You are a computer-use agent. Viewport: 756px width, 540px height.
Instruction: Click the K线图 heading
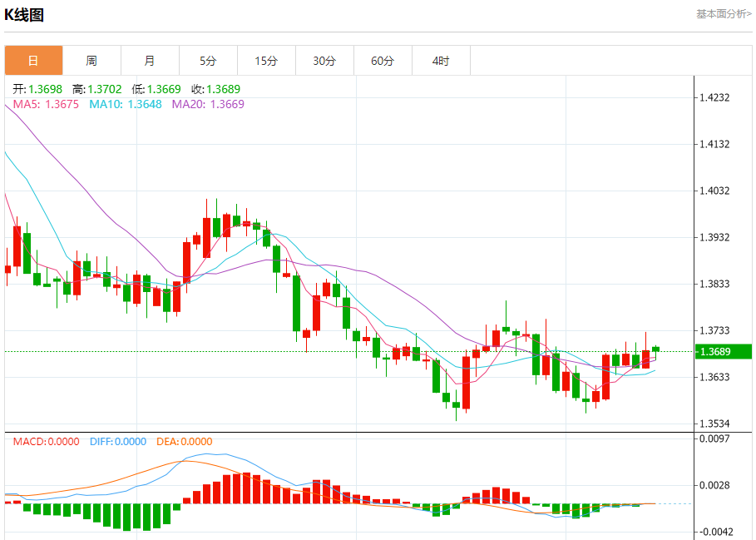click(24, 15)
